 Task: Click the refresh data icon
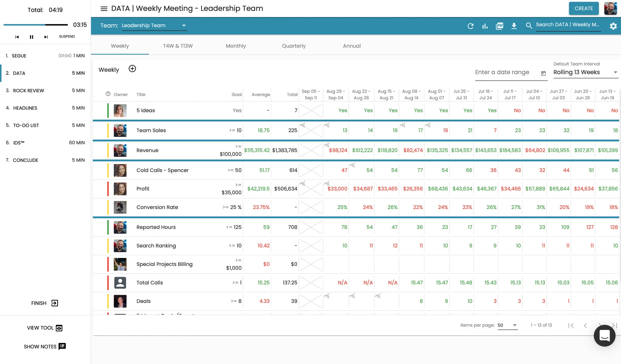(x=470, y=26)
